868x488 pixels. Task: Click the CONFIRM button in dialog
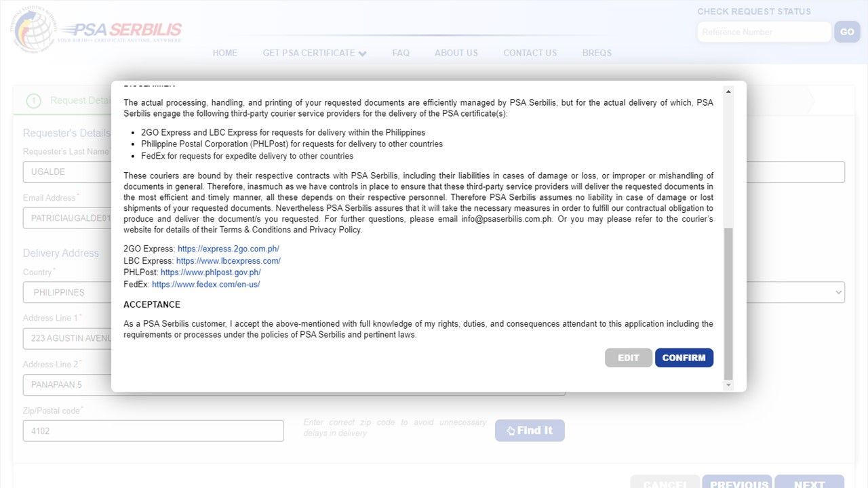point(684,358)
